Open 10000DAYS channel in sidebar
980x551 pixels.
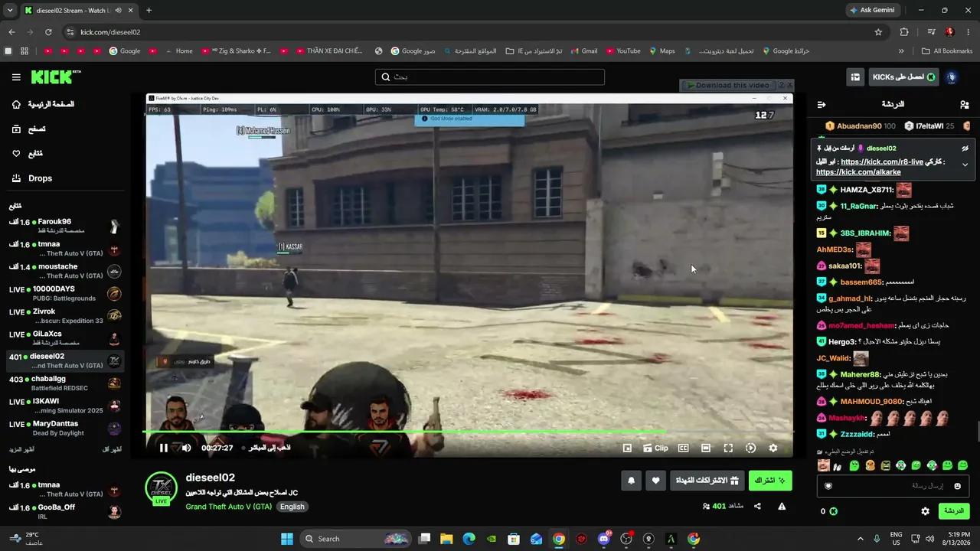[x=65, y=293]
